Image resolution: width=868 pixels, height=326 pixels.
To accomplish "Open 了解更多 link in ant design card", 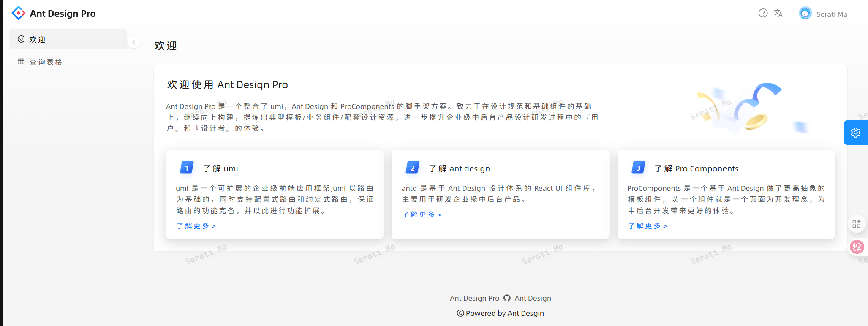I will coord(422,215).
